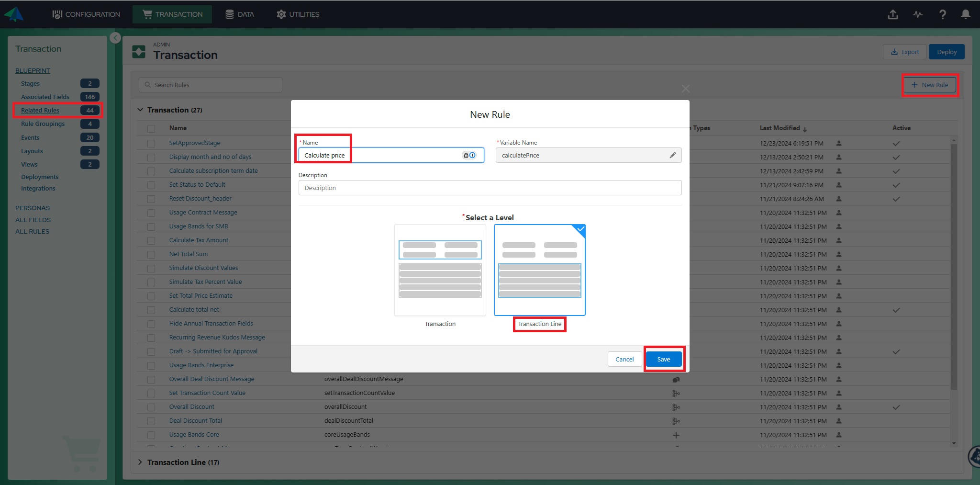Click sort arrow next to Last Modified

pos(805,129)
